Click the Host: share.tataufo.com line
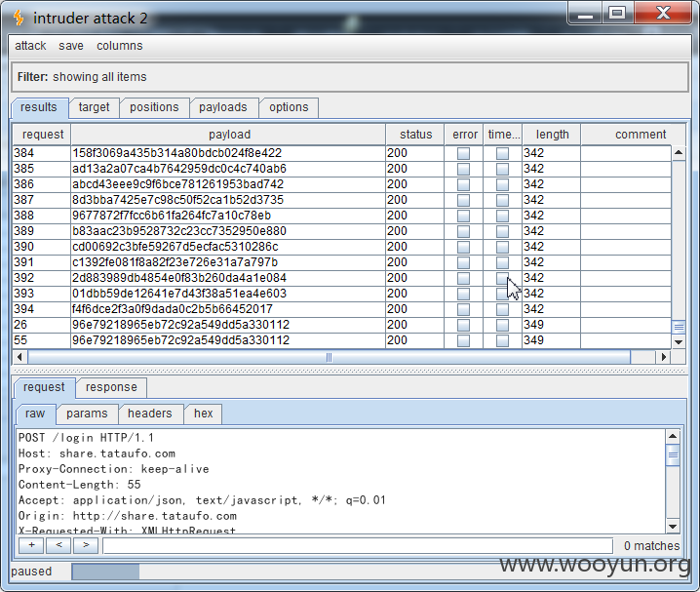Viewport: 700px width, 592px height. [x=97, y=454]
